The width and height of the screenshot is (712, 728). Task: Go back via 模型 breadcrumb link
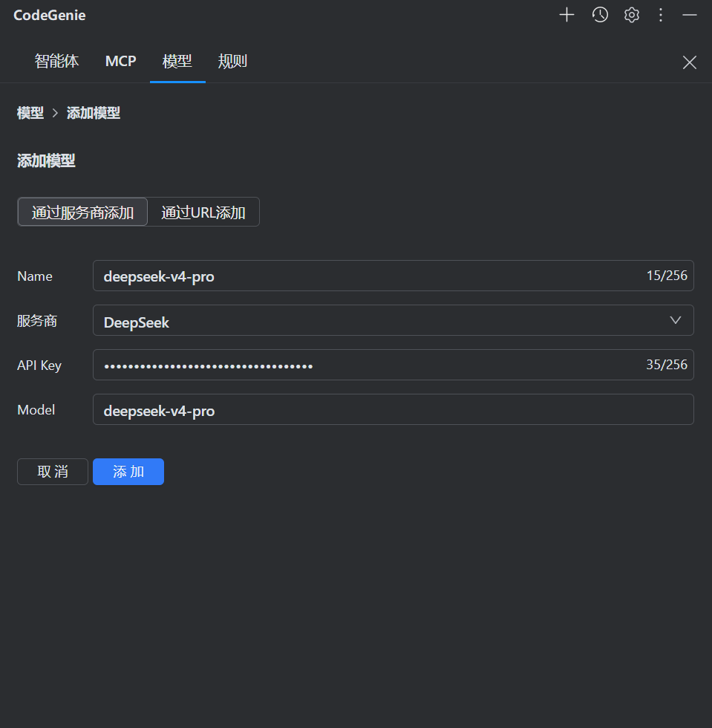[30, 113]
